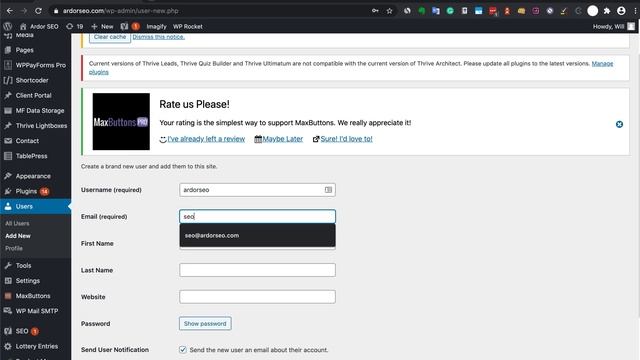Open the Imagify admin bar menu

tap(156, 27)
